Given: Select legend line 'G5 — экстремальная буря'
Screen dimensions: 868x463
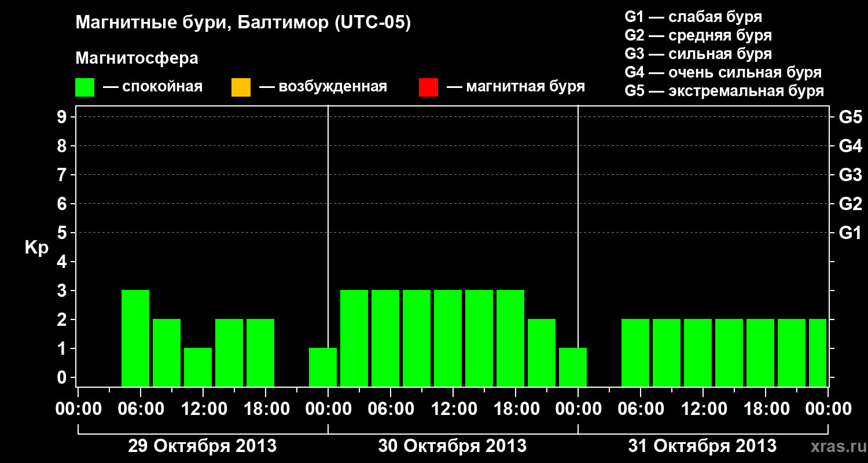Looking at the screenshot, I should coord(724,91).
